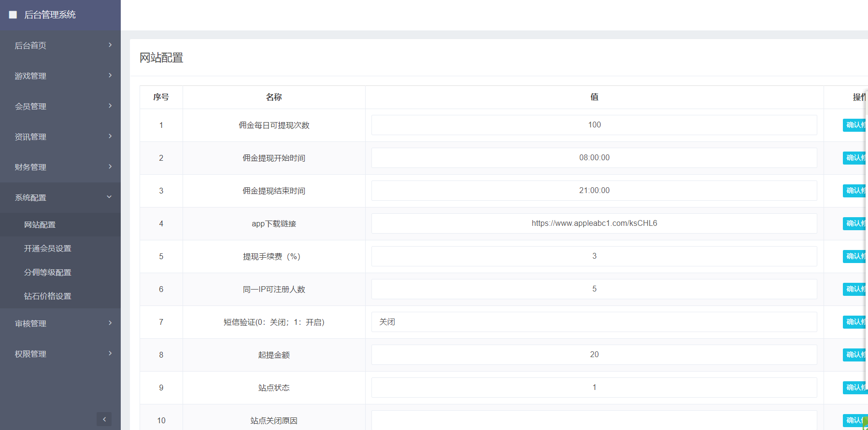
Task: Click 确认修改 button for 起提金额 row
Action: click(x=855, y=355)
